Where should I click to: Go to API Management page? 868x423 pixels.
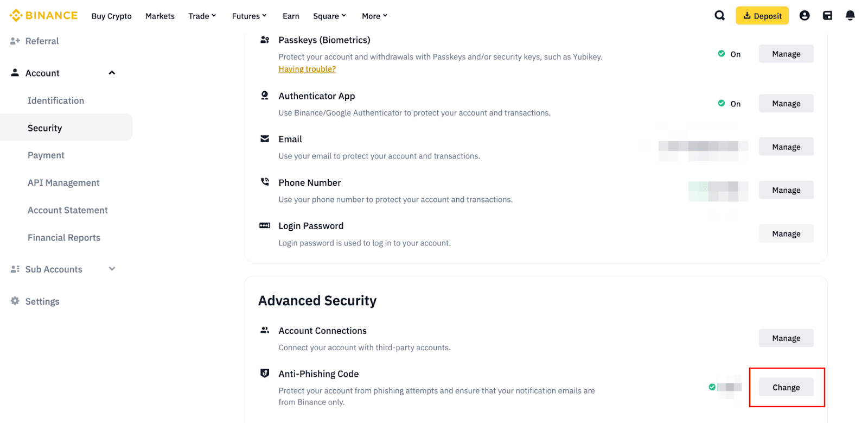coord(63,183)
